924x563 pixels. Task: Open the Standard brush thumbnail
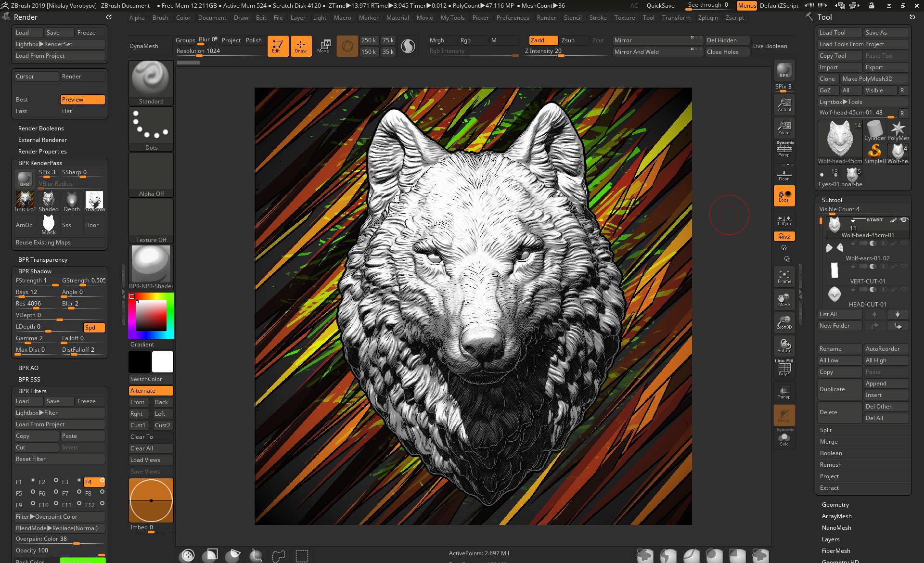[x=151, y=82]
